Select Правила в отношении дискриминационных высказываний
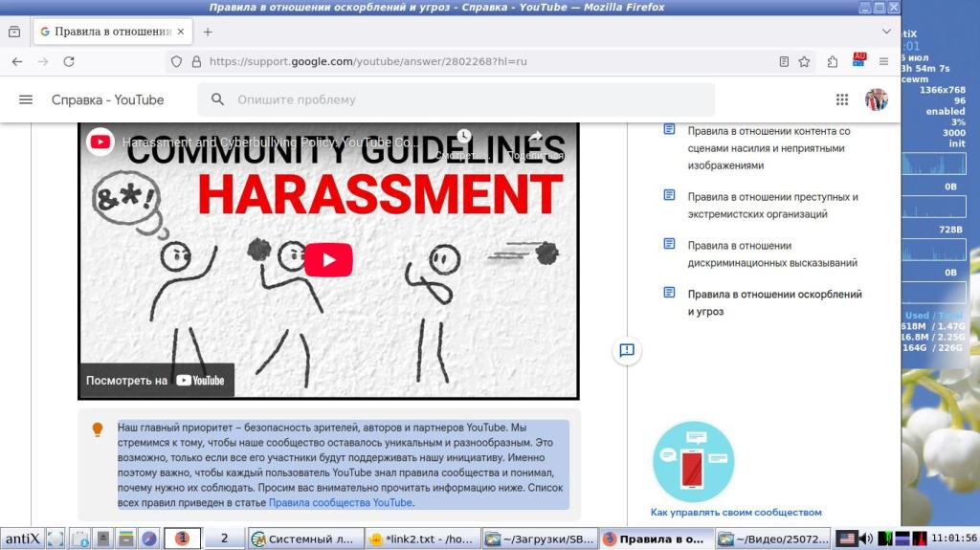The width and height of the screenshot is (980, 550). [771, 253]
